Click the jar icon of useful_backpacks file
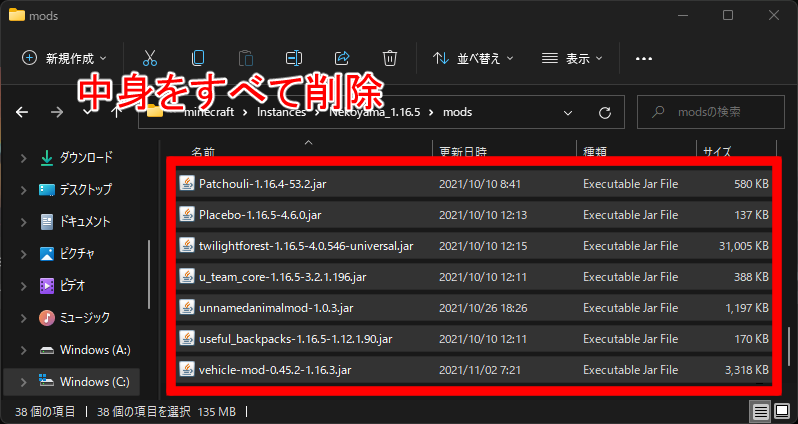The image size is (798, 424). [187, 339]
